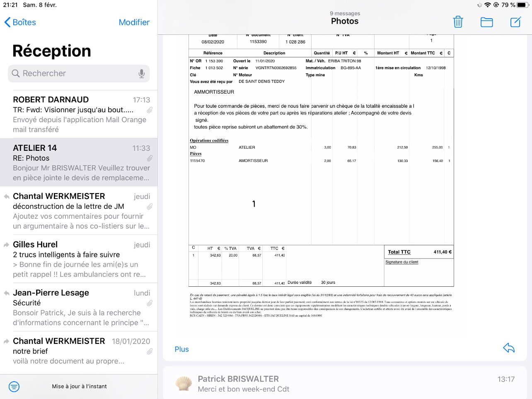
Task: Tap the trash icon to delete message
Action: 458,22
